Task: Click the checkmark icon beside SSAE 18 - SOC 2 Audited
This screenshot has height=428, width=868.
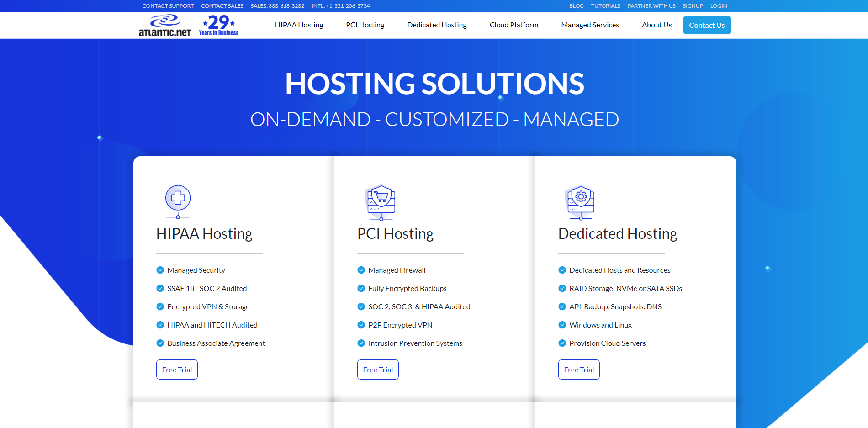Action: point(160,288)
